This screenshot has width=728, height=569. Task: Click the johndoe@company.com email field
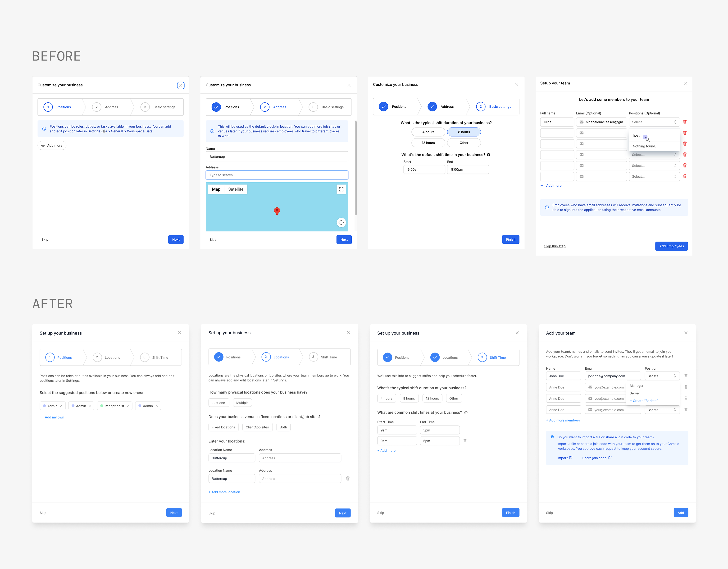(613, 376)
